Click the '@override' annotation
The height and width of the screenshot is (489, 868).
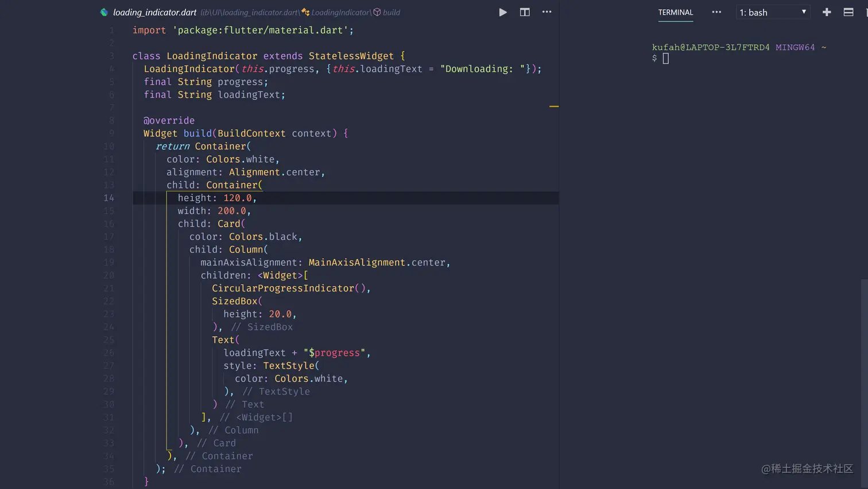(x=169, y=120)
